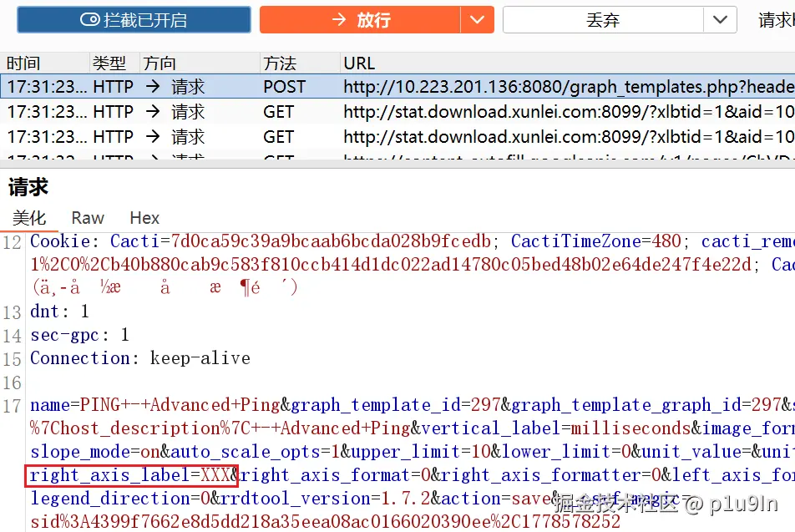Click the 放行 forward button
795x532 pixels.
(x=360, y=20)
